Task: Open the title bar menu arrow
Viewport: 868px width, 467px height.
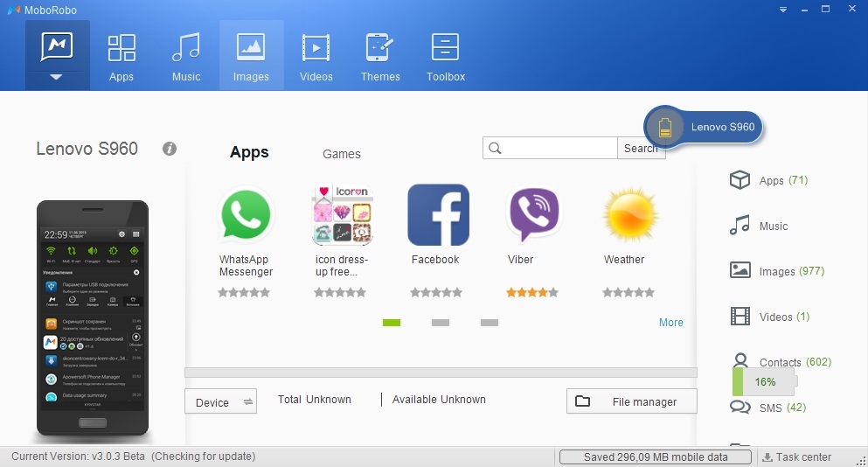Action: click(x=782, y=10)
